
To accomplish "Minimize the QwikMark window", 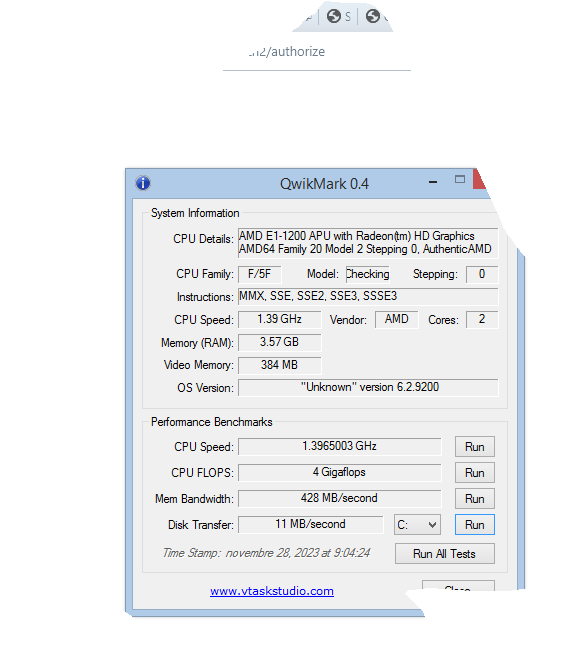I will tap(433, 182).
